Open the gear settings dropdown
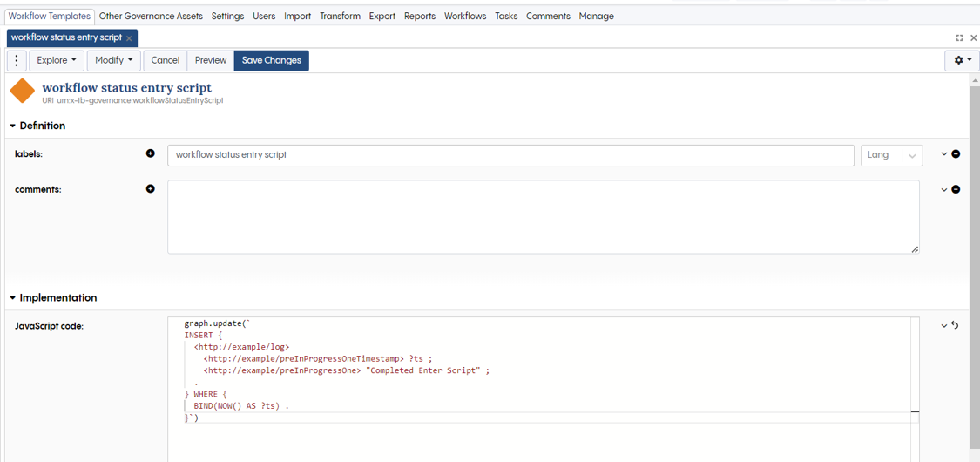The height and width of the screenshot is (462, 980). 962,60
